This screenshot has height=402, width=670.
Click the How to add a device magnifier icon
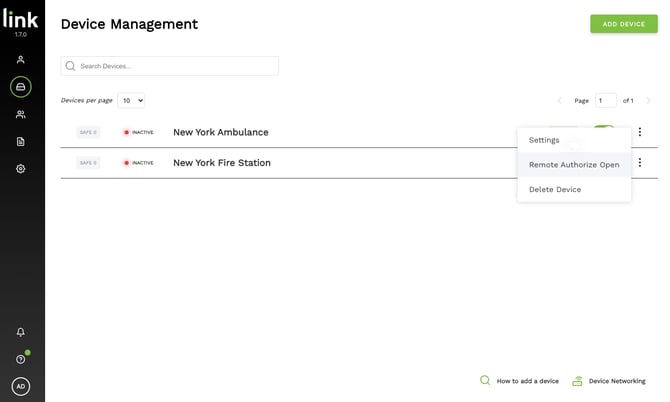(485, 380)
